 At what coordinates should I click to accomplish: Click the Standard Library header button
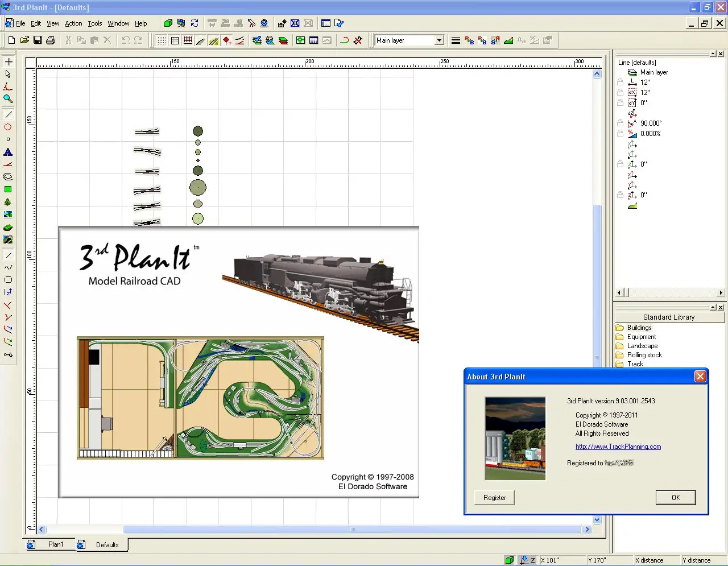tap(669, 317)
